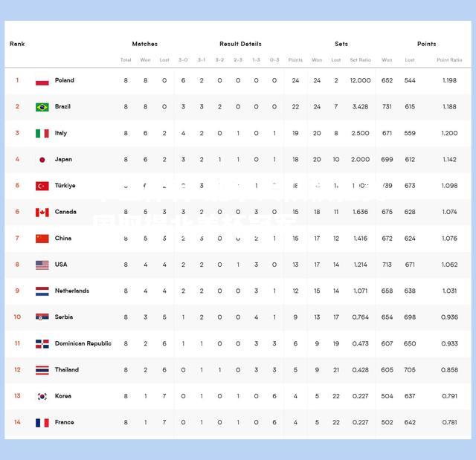Open the Netherlands team link
This screenshot has height=460, width=476.
point(72,291)
